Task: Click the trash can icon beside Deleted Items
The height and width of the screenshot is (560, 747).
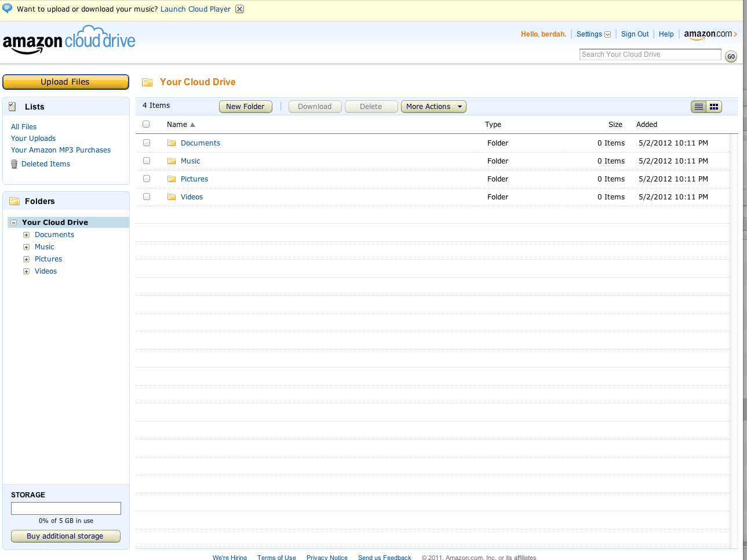Action: pos(14,164)
